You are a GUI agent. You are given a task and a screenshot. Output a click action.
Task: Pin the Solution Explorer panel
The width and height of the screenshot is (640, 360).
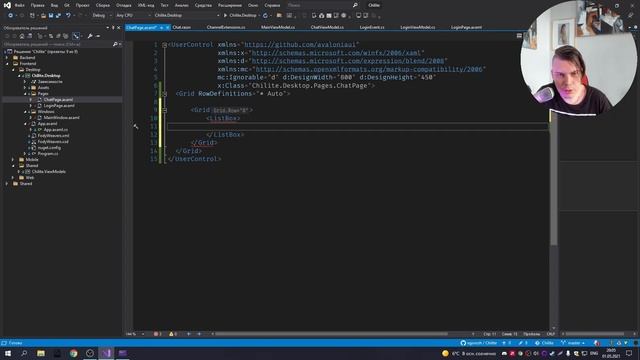[113, 28]
